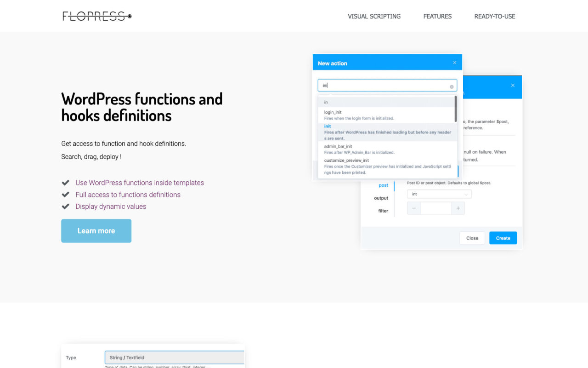The image size is (588, 368).
Task: Click inside the hook search input field
Action: [387, 85]
